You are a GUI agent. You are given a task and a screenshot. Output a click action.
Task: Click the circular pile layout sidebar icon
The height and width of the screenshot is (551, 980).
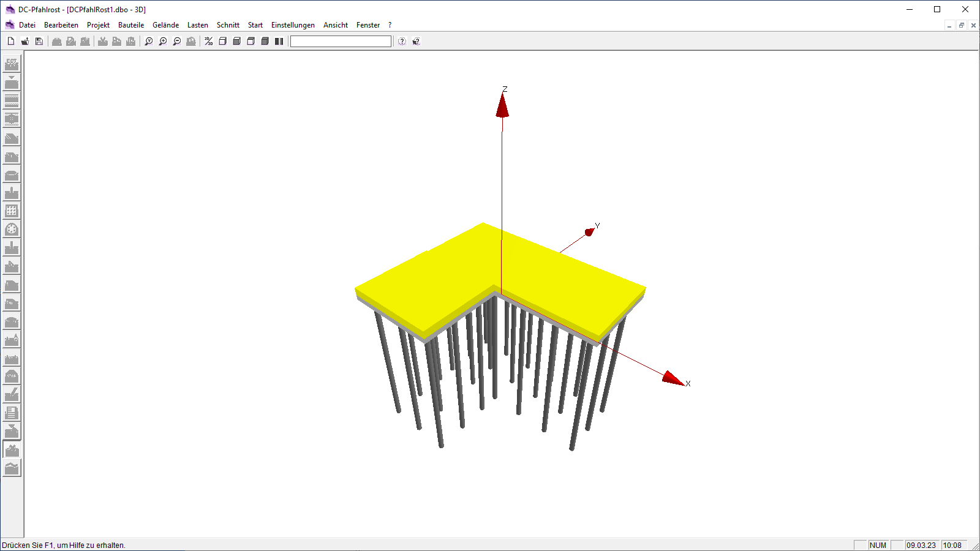(x=12, y=230)
